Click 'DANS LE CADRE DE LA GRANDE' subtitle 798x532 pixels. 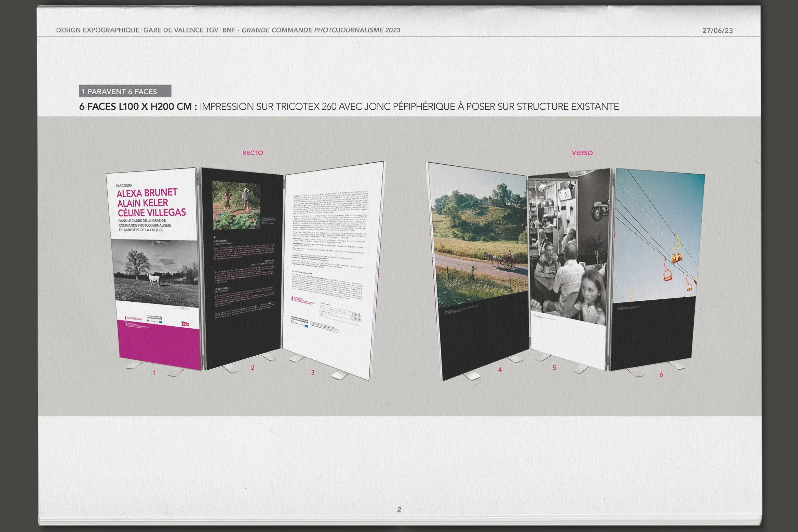click(142, 221)
